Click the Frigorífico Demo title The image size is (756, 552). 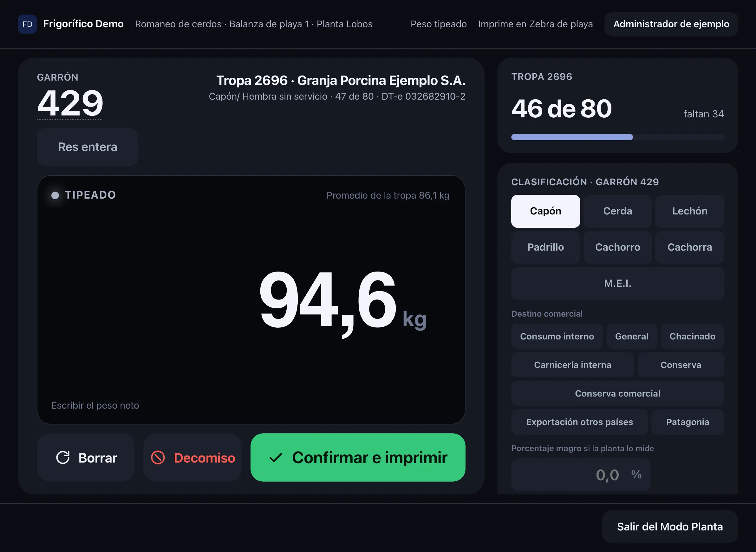(83, 24)
